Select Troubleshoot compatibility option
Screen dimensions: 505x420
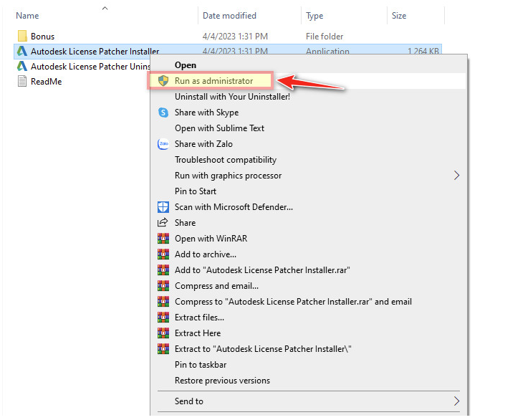(226, 160)
